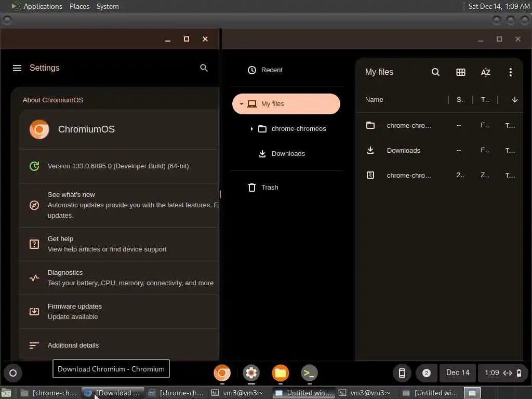
Task: Open Downloads in Files sidebar
Action: pyautogui.click(x=282, y=154)
